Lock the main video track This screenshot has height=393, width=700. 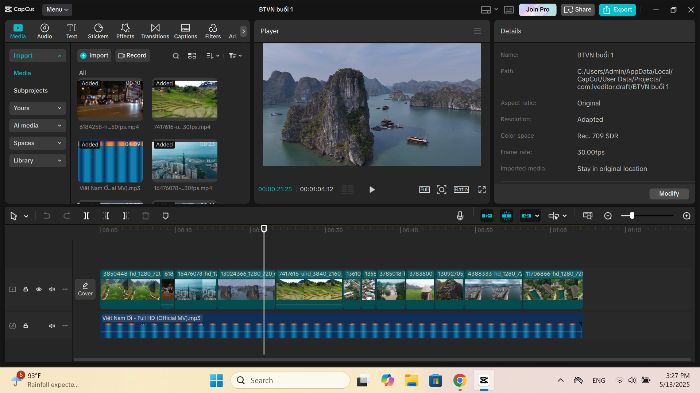tap(25, 289)
